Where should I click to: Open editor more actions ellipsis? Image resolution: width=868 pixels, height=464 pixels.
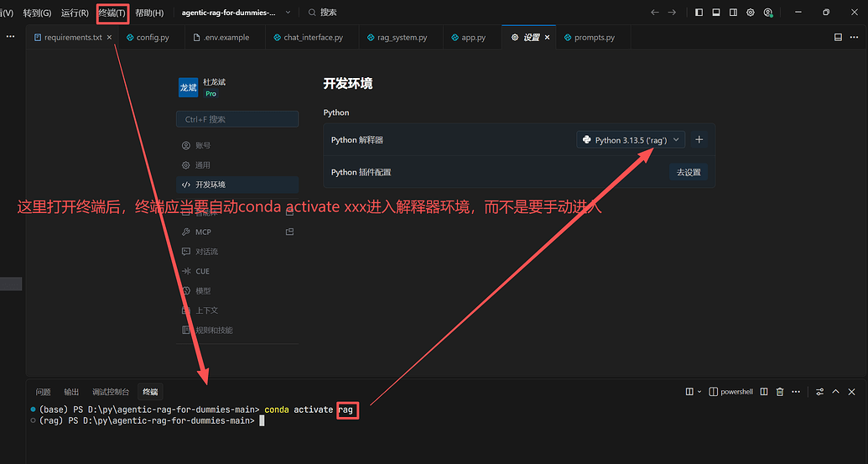tap(854, 37)
